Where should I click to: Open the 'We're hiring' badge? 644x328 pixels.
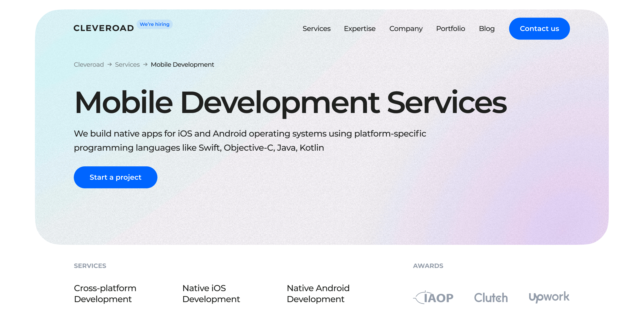(x=154, y=24)
